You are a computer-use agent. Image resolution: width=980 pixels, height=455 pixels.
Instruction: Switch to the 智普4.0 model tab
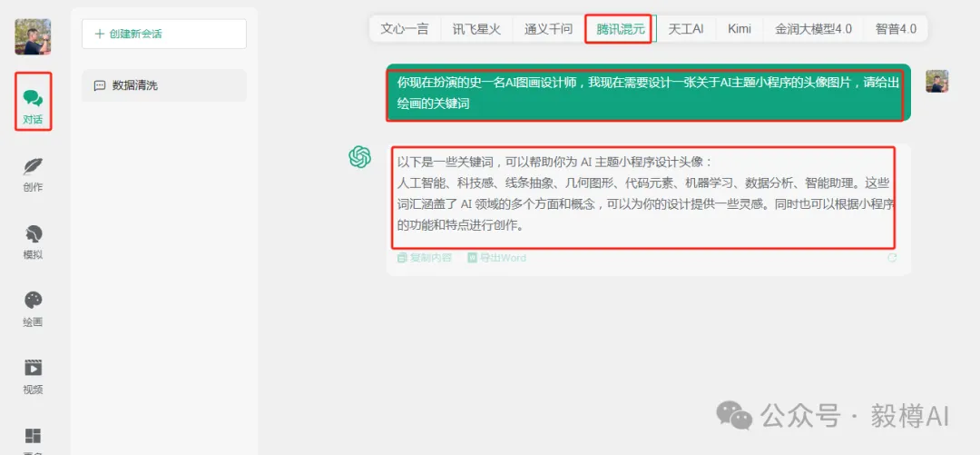point(896,29)
